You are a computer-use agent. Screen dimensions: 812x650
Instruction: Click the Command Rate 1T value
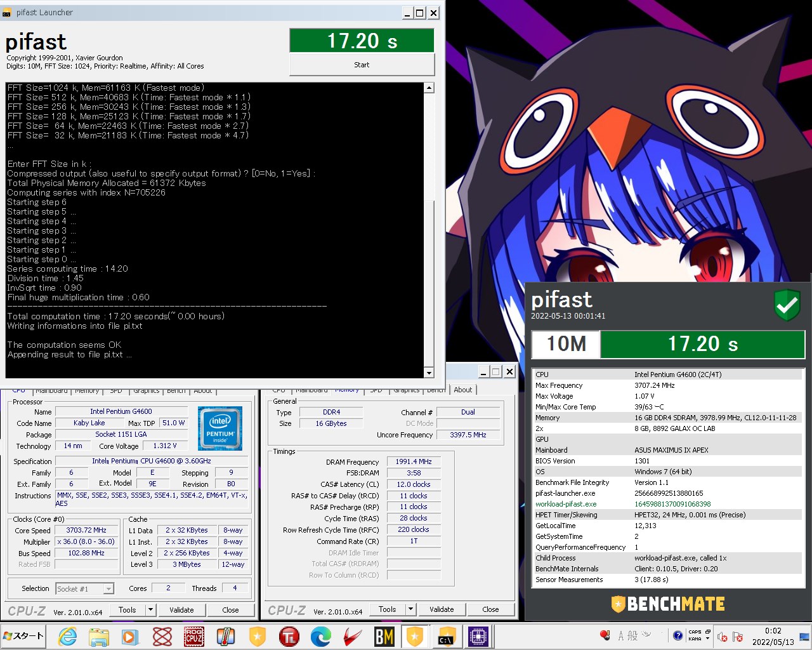coord(414,541)
